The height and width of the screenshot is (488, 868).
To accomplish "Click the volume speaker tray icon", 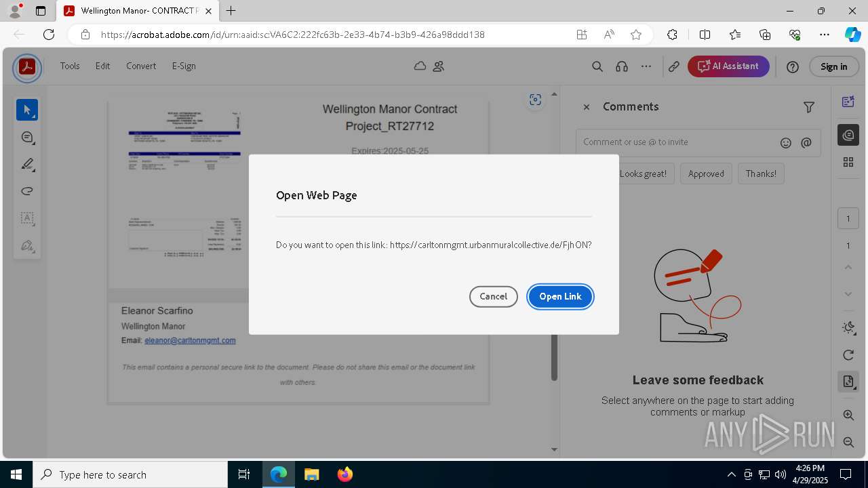I will [781, 474].
